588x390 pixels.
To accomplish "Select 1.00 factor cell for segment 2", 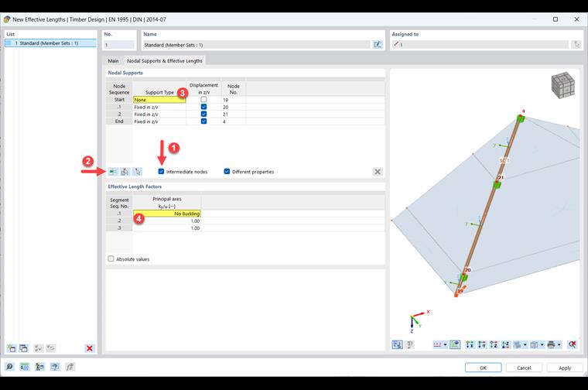I will click(x=167, y=221).
